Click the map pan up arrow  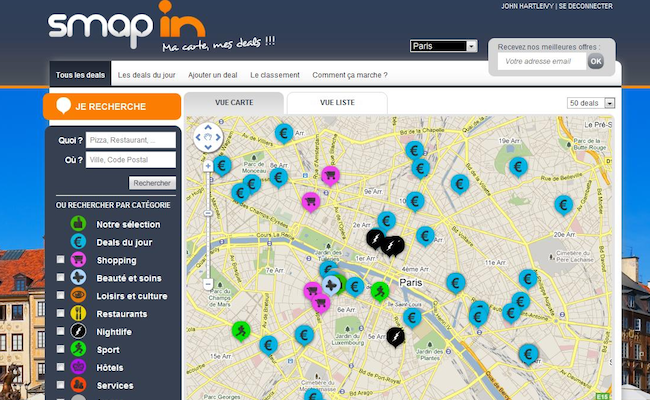(208, 127)
